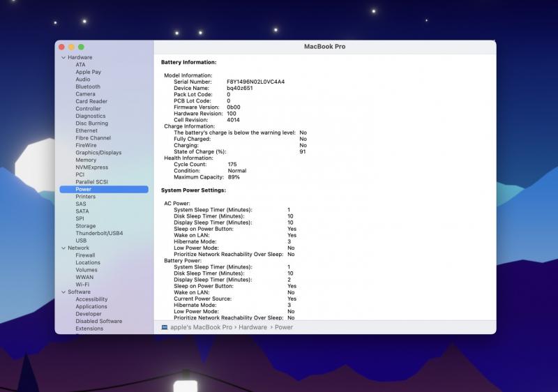Click the State of Charge value 91
The height and width of the screenshot is (392, 558).
click(303, 151)
